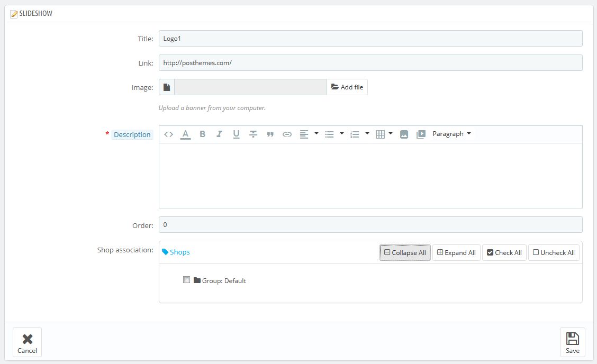This screenshot has height=364, width=597.
Task: Apply italic formatting in Description editor
Action: point(219,134)
